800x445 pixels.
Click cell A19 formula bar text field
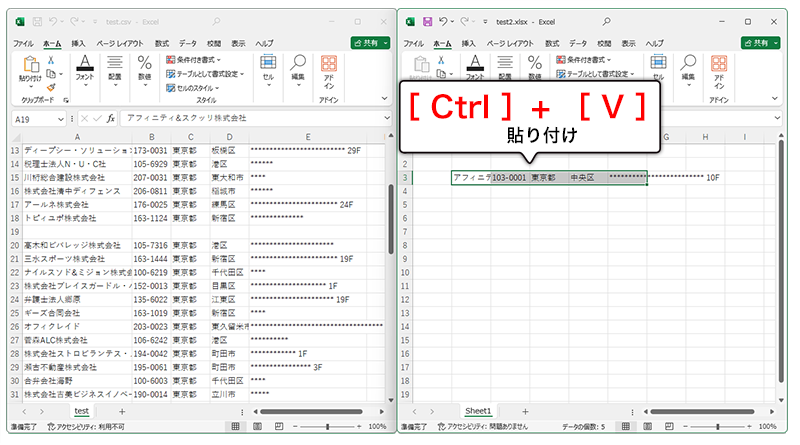click(250, 118)
